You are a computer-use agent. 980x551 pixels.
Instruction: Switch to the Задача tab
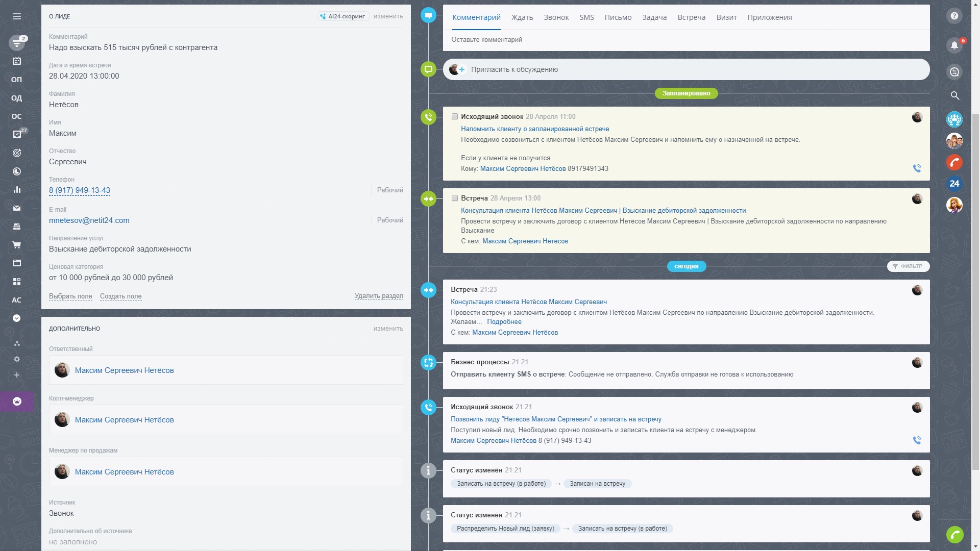pos(654,17)
